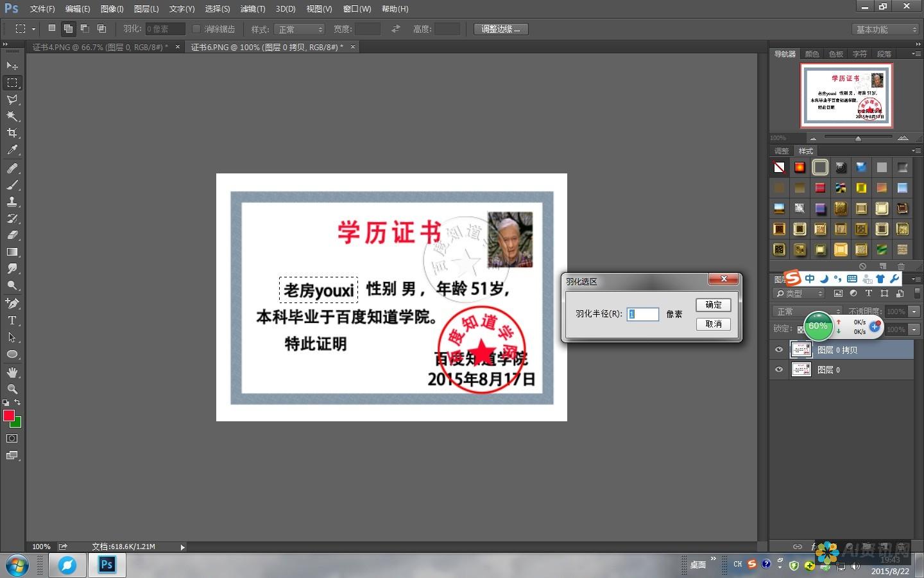Image resolution: width=924 pixels, height=578 pixels.
Task: Hide the 图层 0 拷贝 layer
Action: (x=779, y=349)
